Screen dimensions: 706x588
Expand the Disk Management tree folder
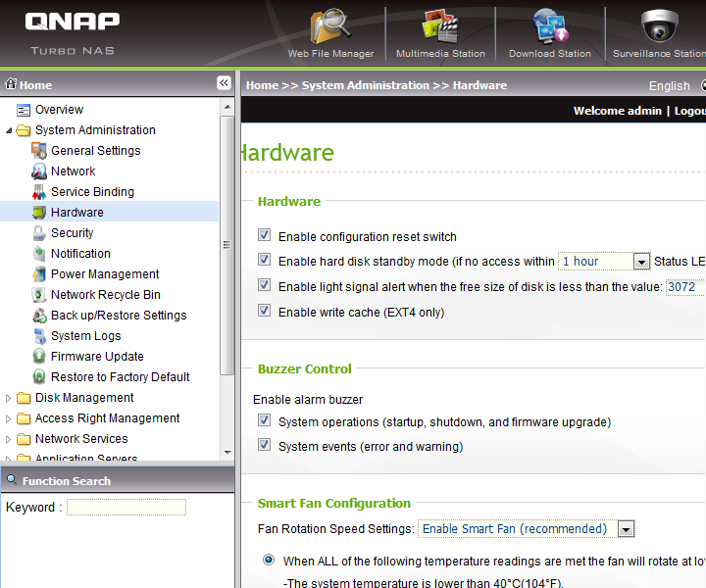pos(9,398)
